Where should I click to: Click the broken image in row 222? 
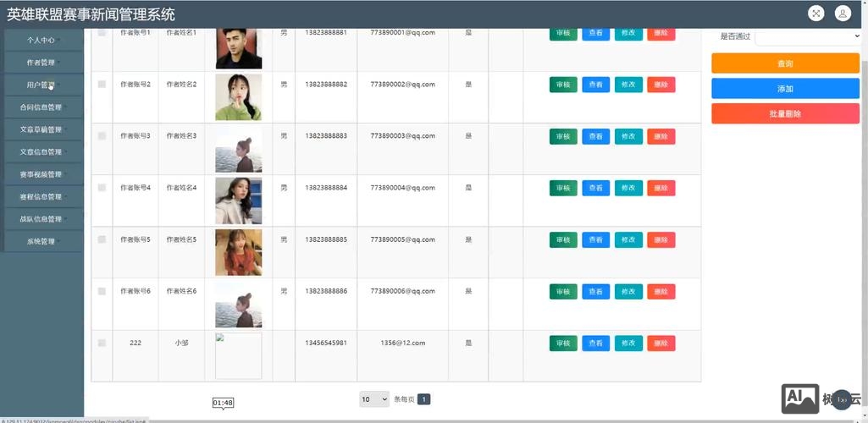tap(238, 355)
